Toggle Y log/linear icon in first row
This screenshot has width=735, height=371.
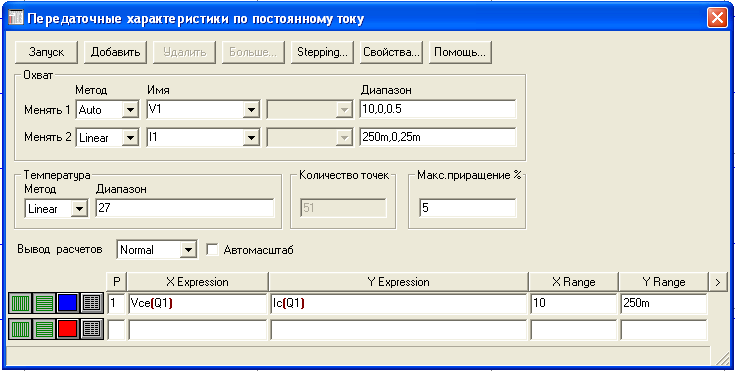[x=44, y=304]
